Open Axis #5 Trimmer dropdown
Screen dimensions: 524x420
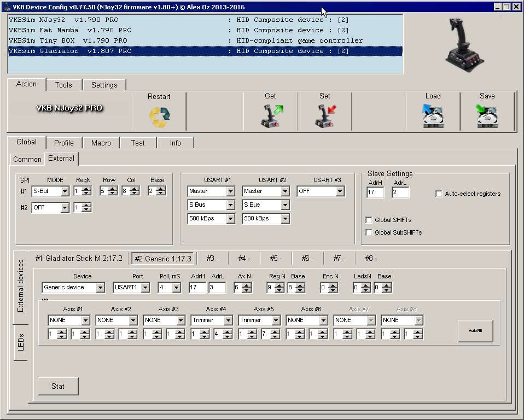276,320
